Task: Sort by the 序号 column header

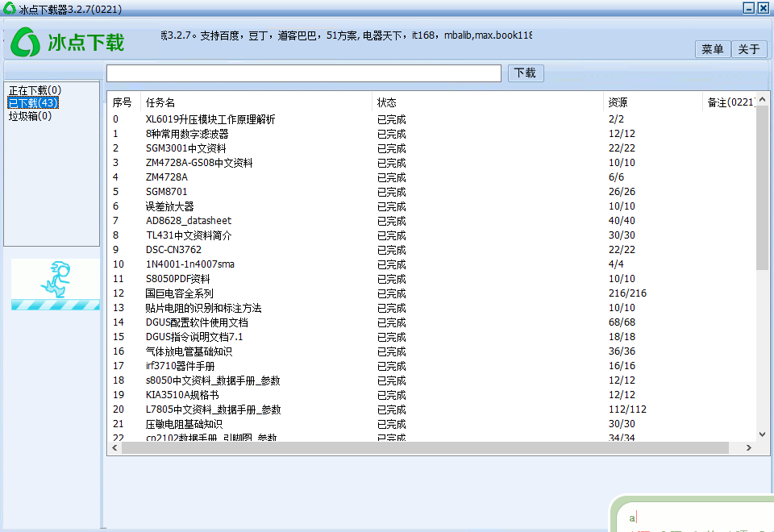Action: [124, 102]
